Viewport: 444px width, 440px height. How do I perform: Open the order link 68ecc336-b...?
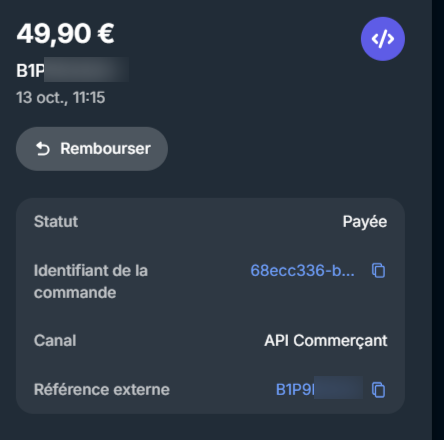click(x=302, y=270)
